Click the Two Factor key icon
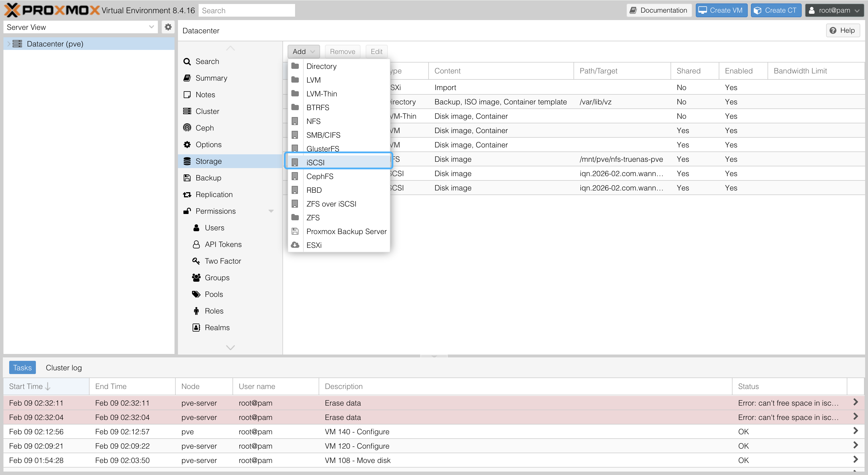 click(x=196, y=261)
